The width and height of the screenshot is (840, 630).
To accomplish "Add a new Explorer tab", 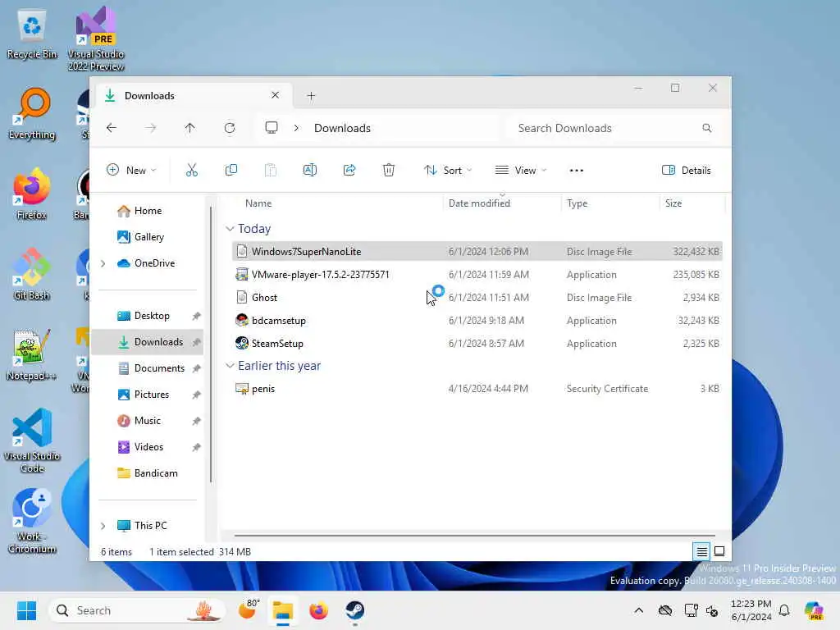I will tap(311, 96).
